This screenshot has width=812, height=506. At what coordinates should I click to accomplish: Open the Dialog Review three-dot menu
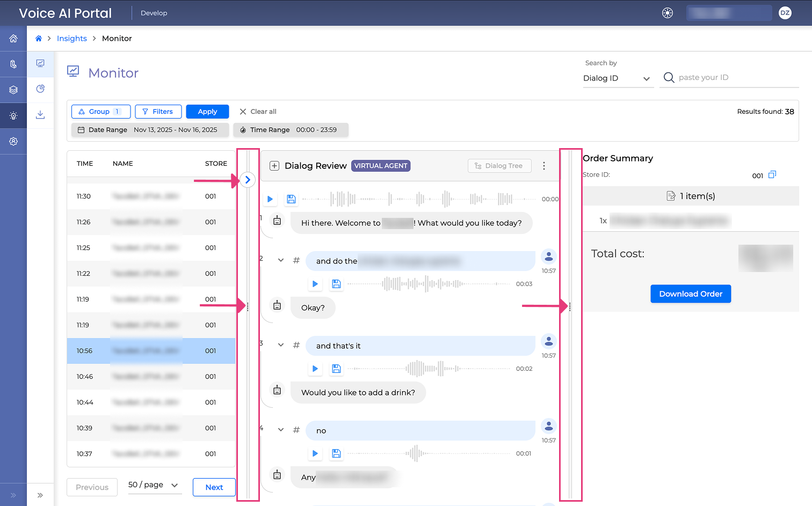[544, 166]
